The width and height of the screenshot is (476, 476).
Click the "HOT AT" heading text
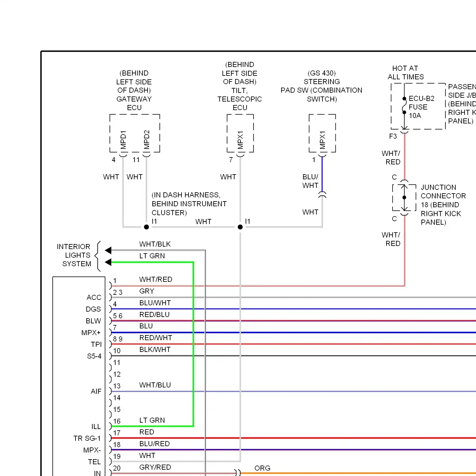click(x=405, y=68)
